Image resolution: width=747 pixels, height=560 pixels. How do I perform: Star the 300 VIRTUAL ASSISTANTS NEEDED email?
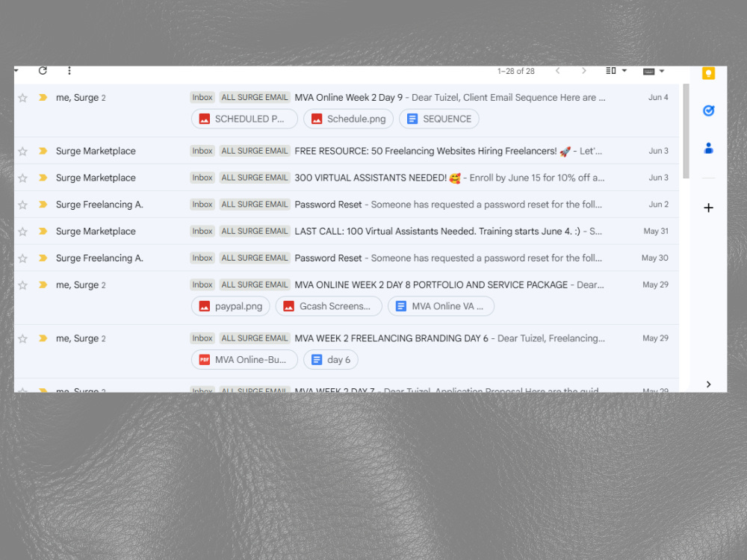[x=22, y=178]
